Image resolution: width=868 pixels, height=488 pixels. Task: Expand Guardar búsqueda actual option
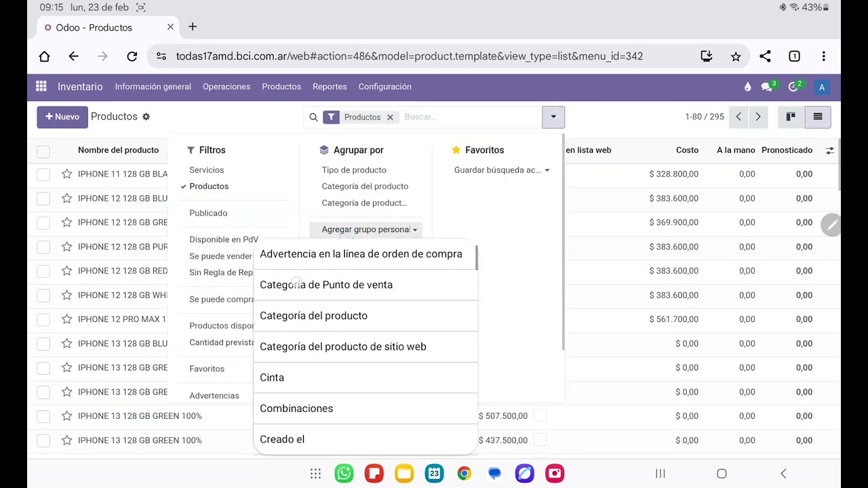(x=502, y=170)
